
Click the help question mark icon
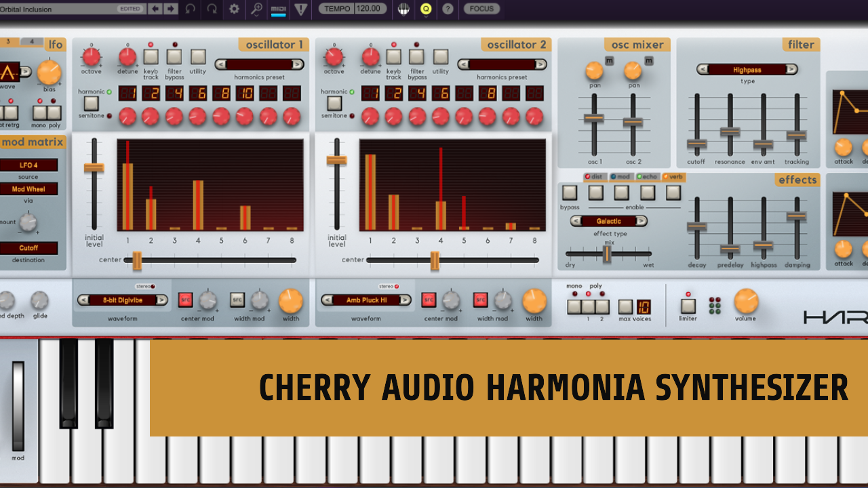point(447,9)
